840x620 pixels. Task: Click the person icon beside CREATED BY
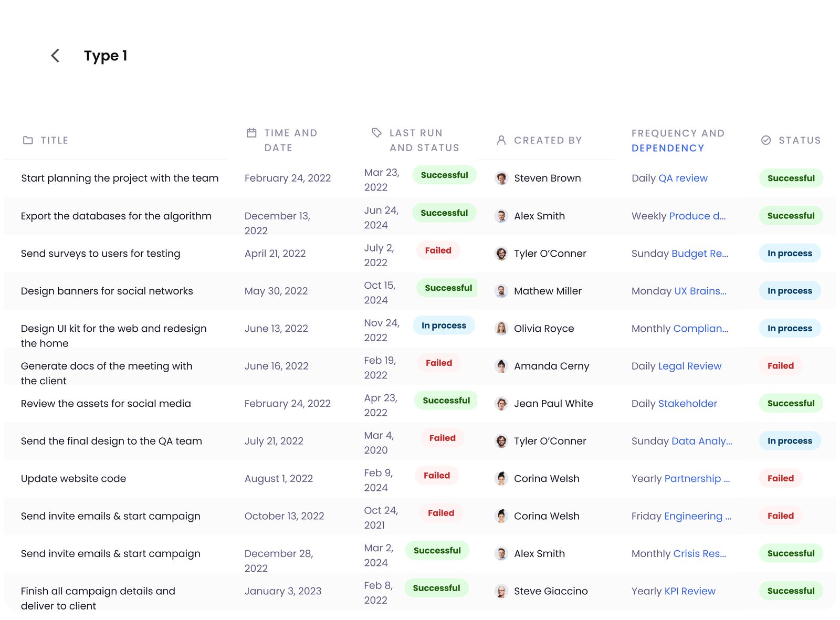(x=501, y=140)
